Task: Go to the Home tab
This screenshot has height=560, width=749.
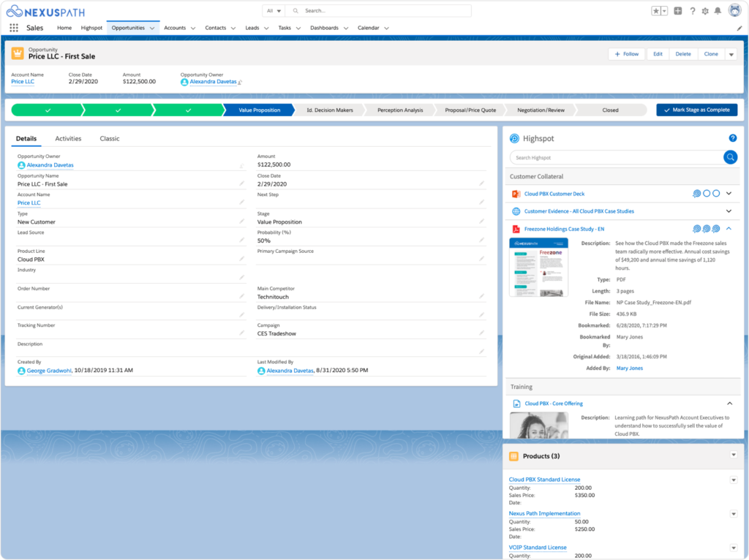Action: pyautogui.click(x=64, y=28)
